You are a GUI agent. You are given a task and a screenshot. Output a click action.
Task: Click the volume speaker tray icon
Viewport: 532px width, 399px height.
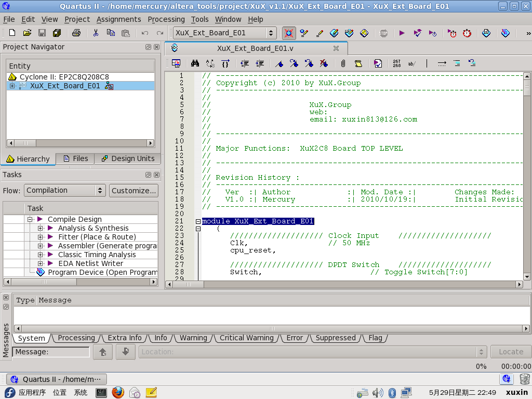click(378, 393)
